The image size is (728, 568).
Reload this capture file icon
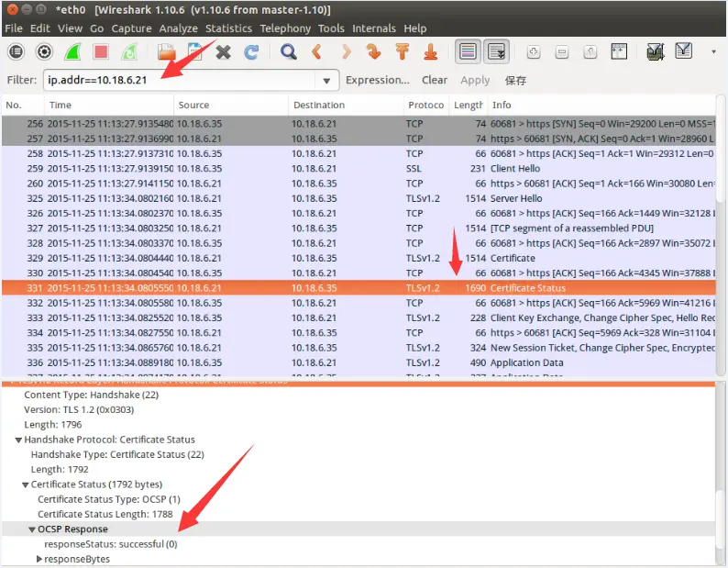coord(251,51)
